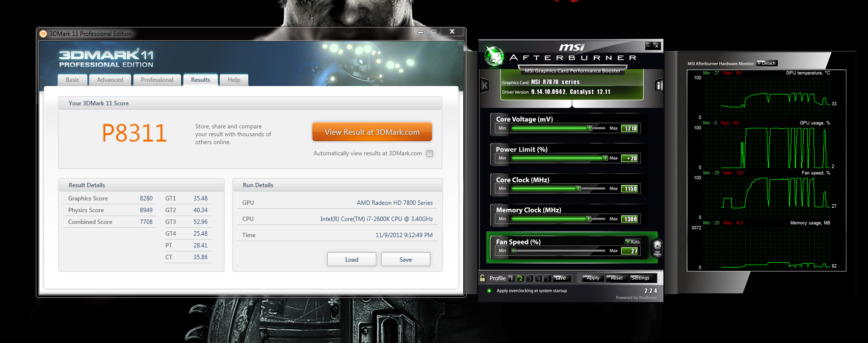Apply the Afterburner overclock settings

592,278
